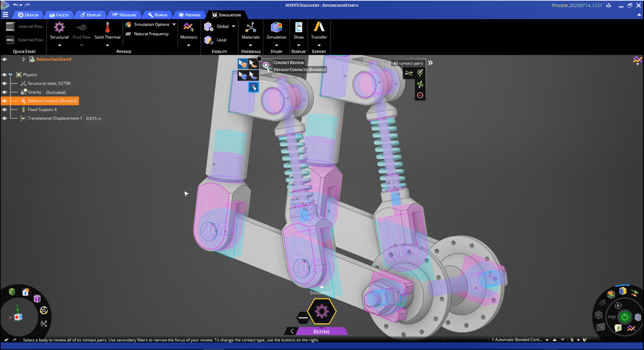
Task: Open the Simulation Options dropdown arrow
Action: tap(174, 25)
